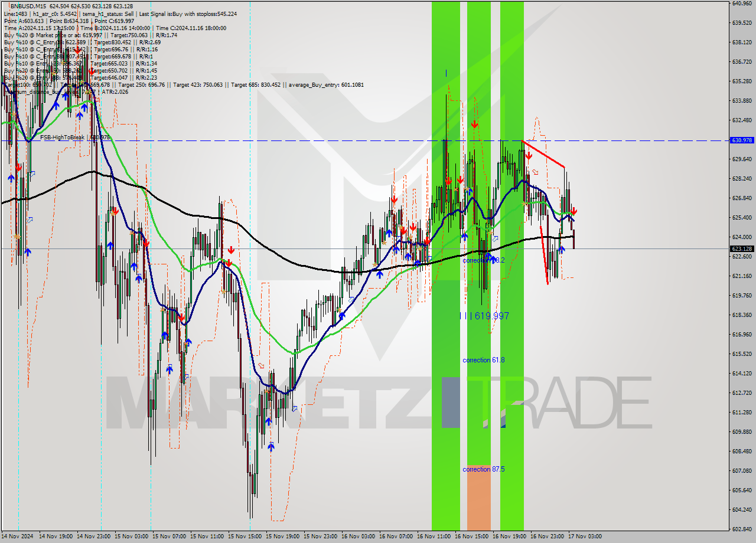Click the '15 Nov 07:00' time axis label
This screenshot has width=756, height=543.
point(170,537)
